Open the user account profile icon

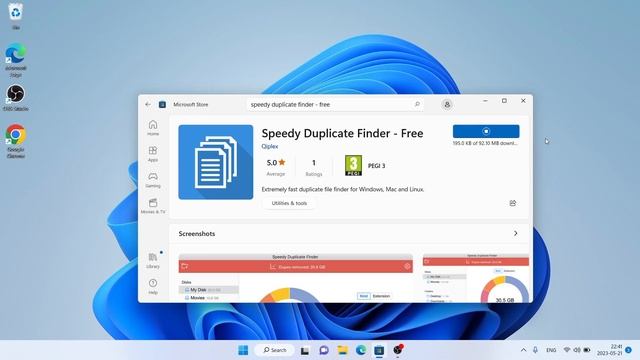pyautogui.click(x=447, y=104)
